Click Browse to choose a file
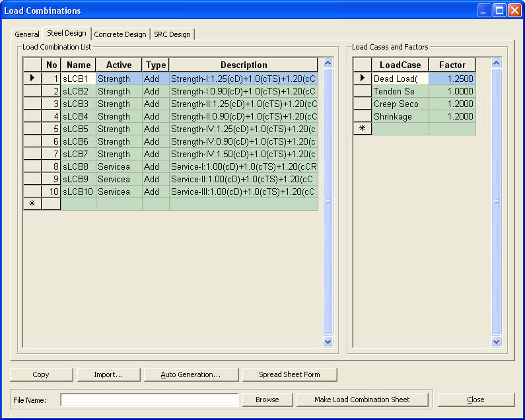Image resolution: width=525 pixels, height=420 pixels. pos(267,400)
